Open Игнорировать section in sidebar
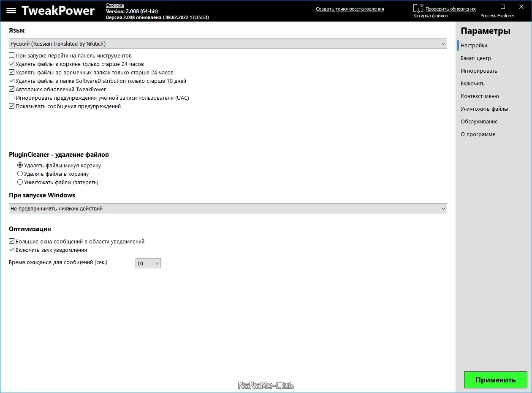 [x=479, y=71]
